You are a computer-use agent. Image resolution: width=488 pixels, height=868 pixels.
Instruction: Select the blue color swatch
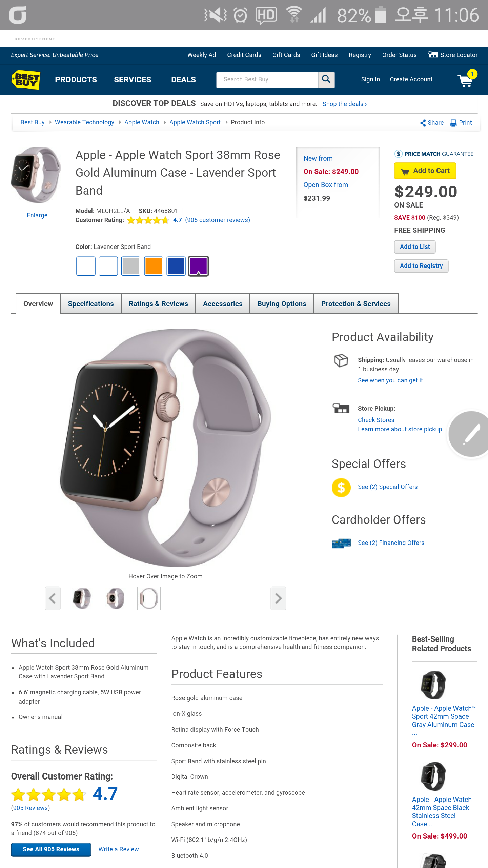(176, 266)
